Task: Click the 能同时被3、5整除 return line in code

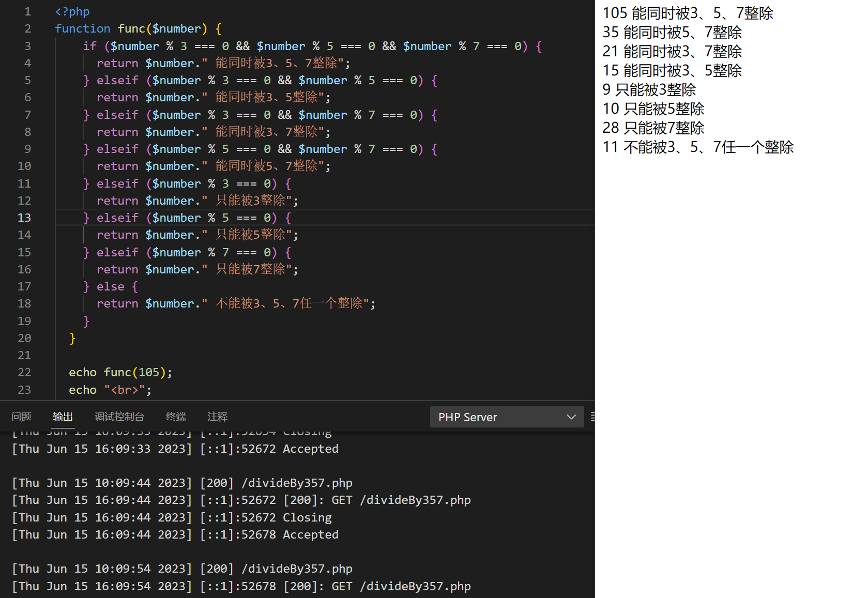Action: point(214,97)
